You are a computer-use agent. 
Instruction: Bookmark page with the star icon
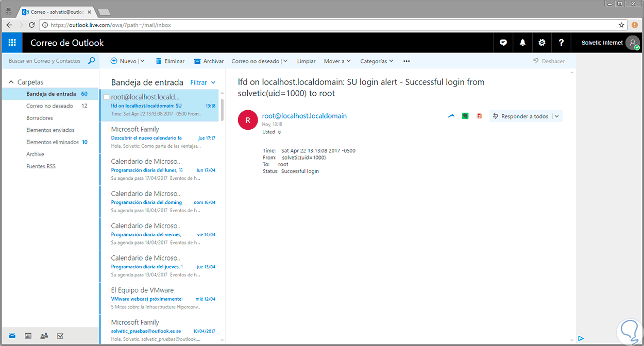621,25
